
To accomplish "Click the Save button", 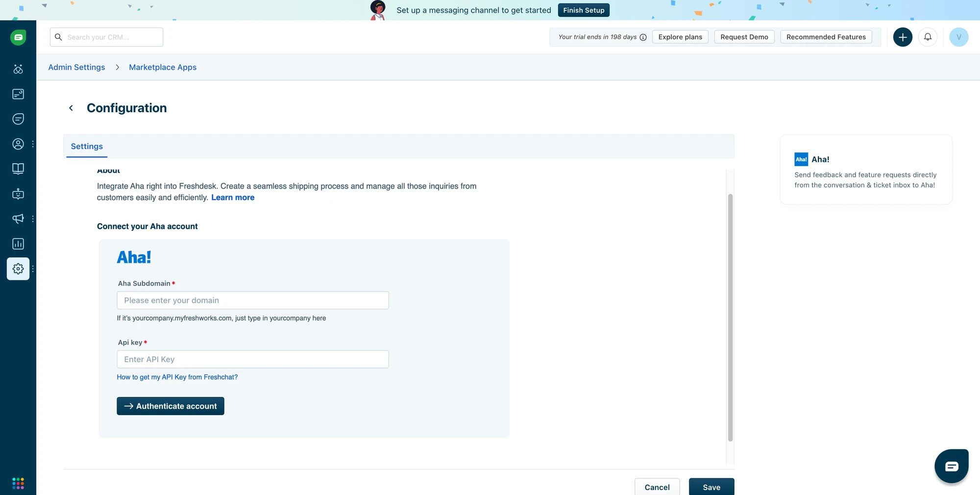I will coord(711,487).
